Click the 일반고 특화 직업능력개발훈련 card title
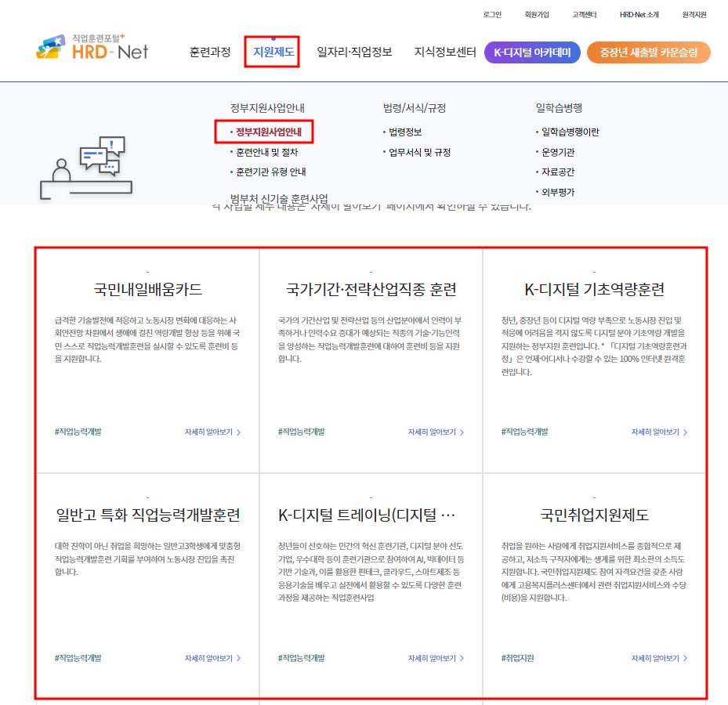The image size is (728, 705). (147, 515)
